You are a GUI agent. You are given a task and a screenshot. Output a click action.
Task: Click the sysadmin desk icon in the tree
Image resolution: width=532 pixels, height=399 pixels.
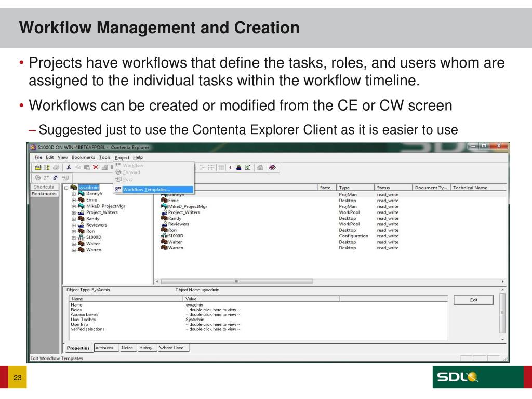point(74,187)
